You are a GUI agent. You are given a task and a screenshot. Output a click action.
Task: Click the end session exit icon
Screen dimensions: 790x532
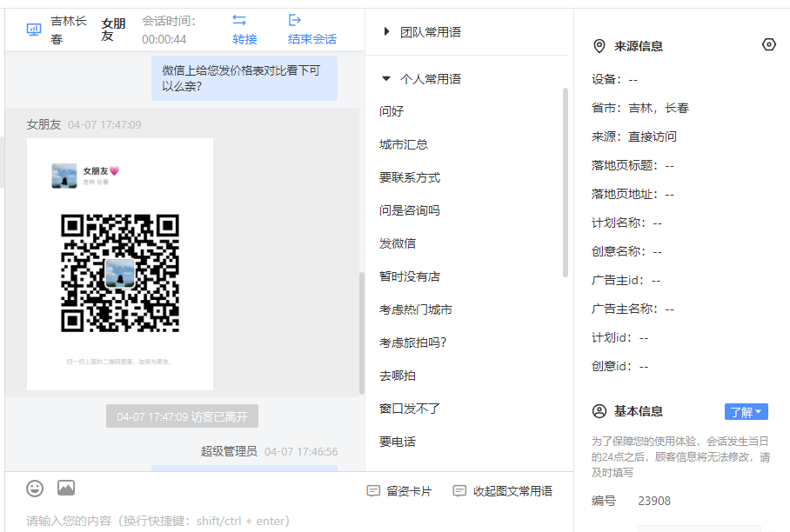[x=295, y=20]
